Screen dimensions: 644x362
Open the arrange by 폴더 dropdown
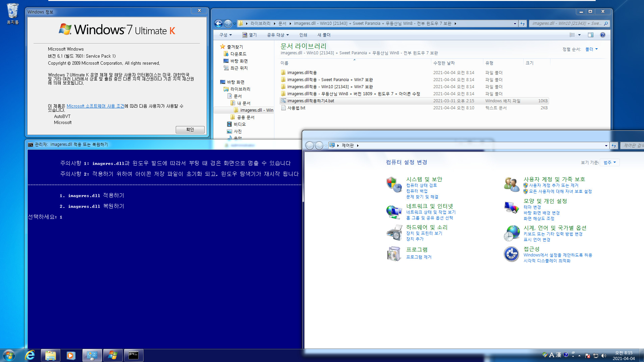coord(591,49)
